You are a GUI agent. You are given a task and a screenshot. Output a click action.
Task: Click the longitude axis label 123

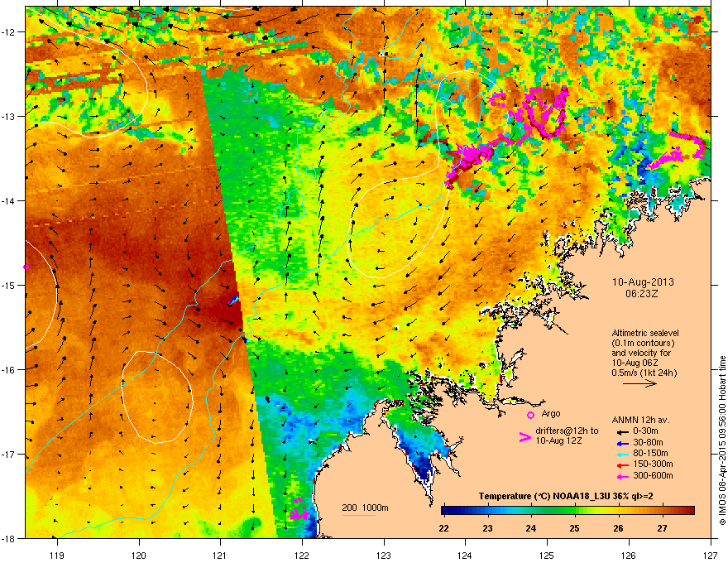tap(384, 556)
